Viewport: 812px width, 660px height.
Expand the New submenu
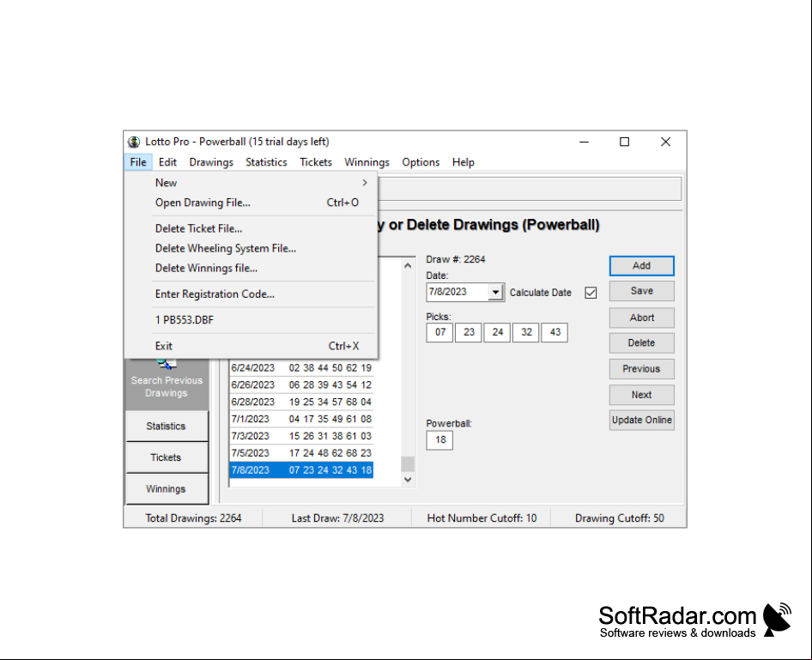pos(251,183)
